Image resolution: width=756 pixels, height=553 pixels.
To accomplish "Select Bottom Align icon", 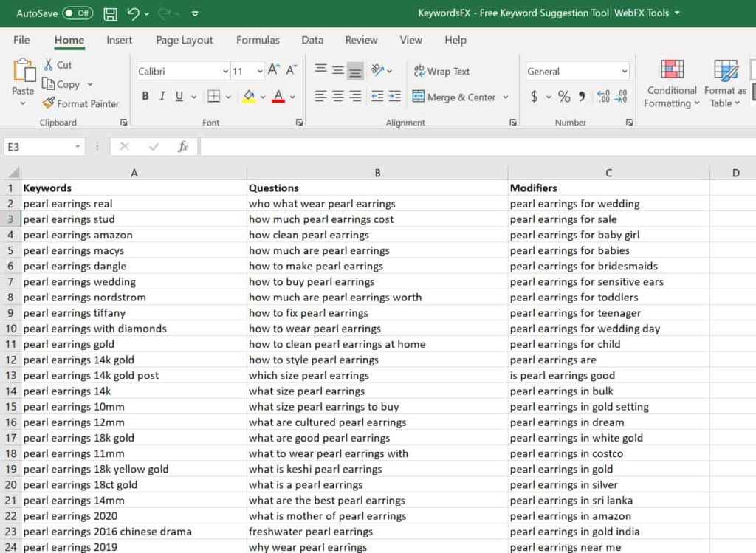I will (355, 72).
